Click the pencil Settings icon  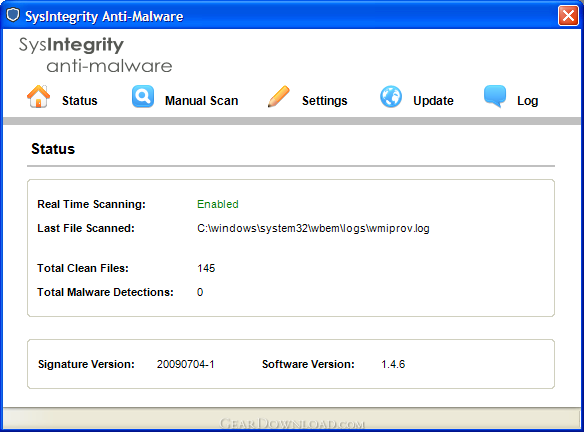coord(279,96)
